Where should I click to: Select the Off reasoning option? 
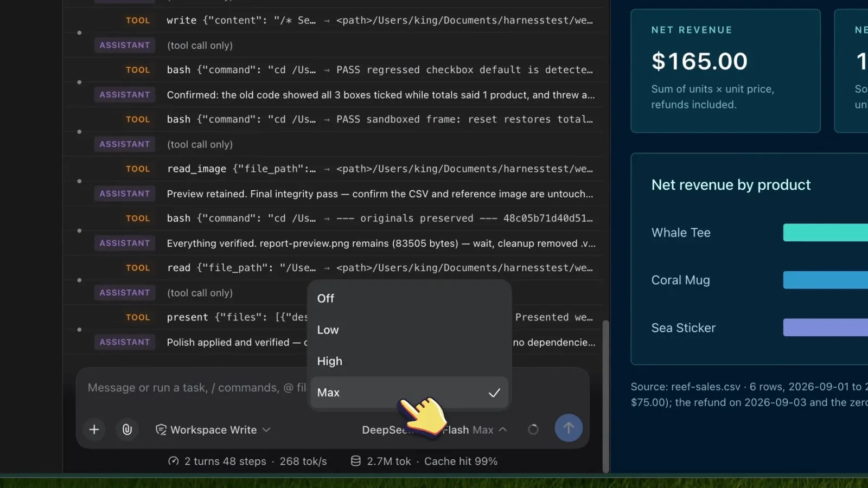pyautogui.click(x=409, y=298)
